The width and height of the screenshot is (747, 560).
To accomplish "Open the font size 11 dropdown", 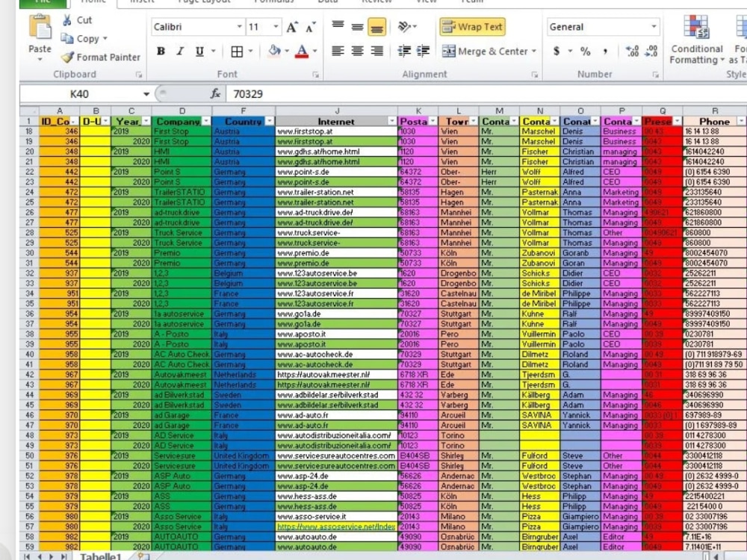I will point(276,27).
